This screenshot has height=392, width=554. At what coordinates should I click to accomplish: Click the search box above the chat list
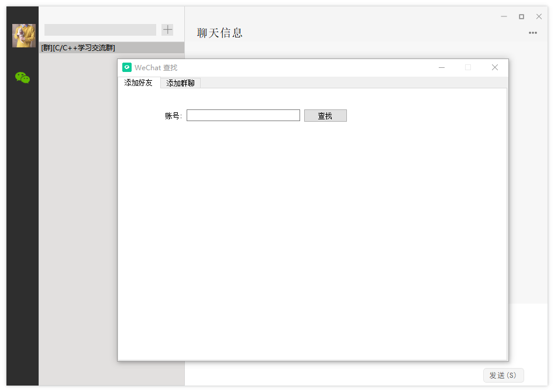[99, 29]
